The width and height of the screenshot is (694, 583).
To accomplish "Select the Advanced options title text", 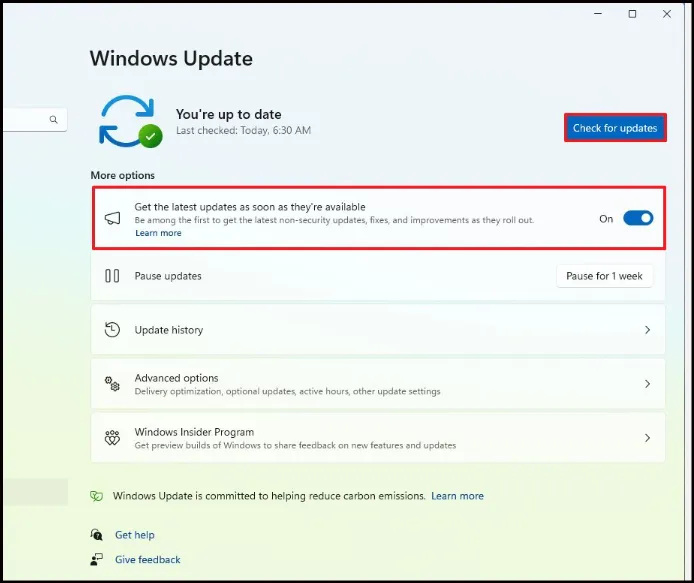I will click(176, 378).
